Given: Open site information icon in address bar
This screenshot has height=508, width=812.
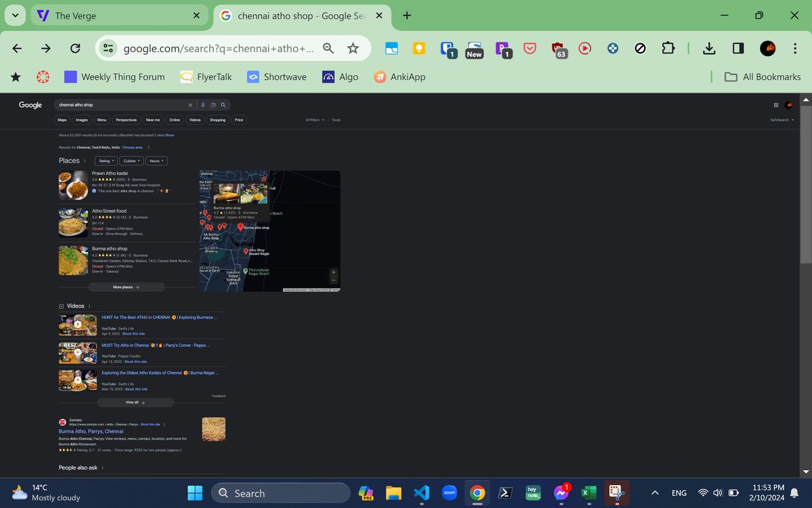Looking at the screenshot, I should tap(108, 48).
